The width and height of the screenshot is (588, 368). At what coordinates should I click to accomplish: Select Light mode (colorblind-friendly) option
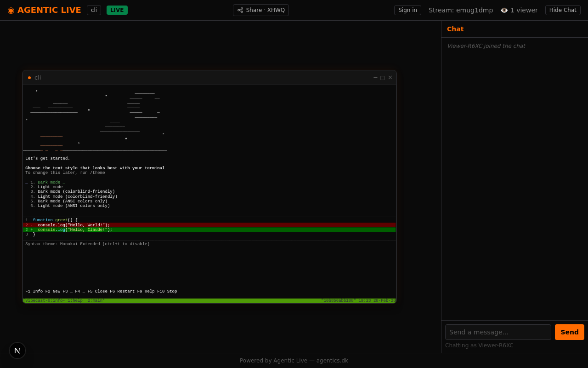pyautogui.click(x=77, y=197)
